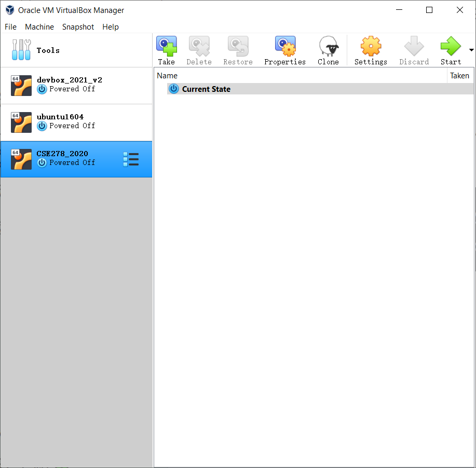Click the CSE278_2020 OS icon
476x468 pixels.
(21, 159)
